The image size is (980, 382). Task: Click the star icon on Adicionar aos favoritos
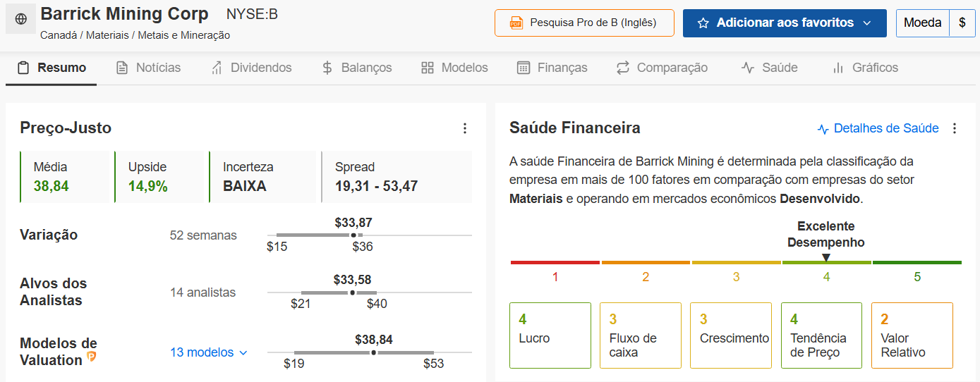[703, 23]
